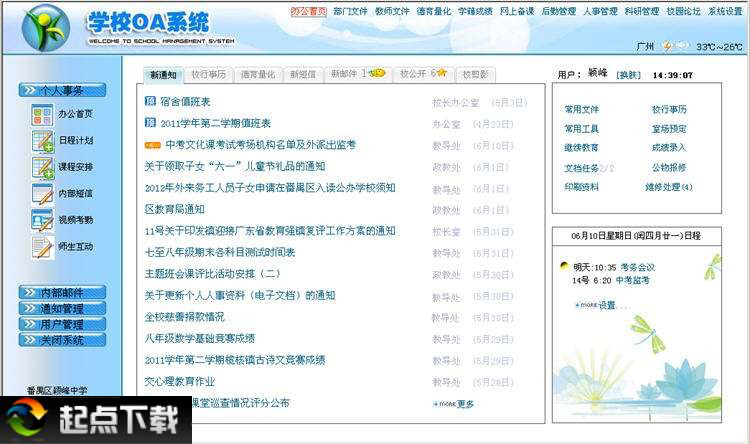Open the 中考监考 schedule entry
750x444 pixels.
(632, 280)
